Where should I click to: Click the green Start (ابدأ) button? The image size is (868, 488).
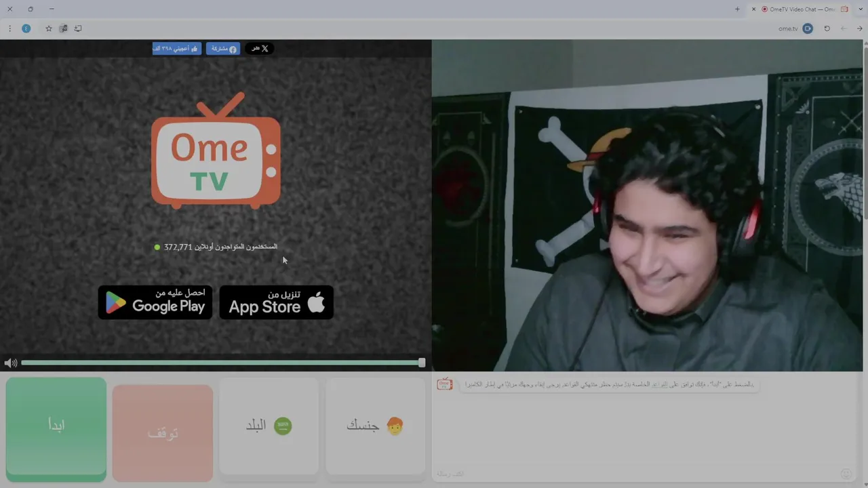coord(56,428)
